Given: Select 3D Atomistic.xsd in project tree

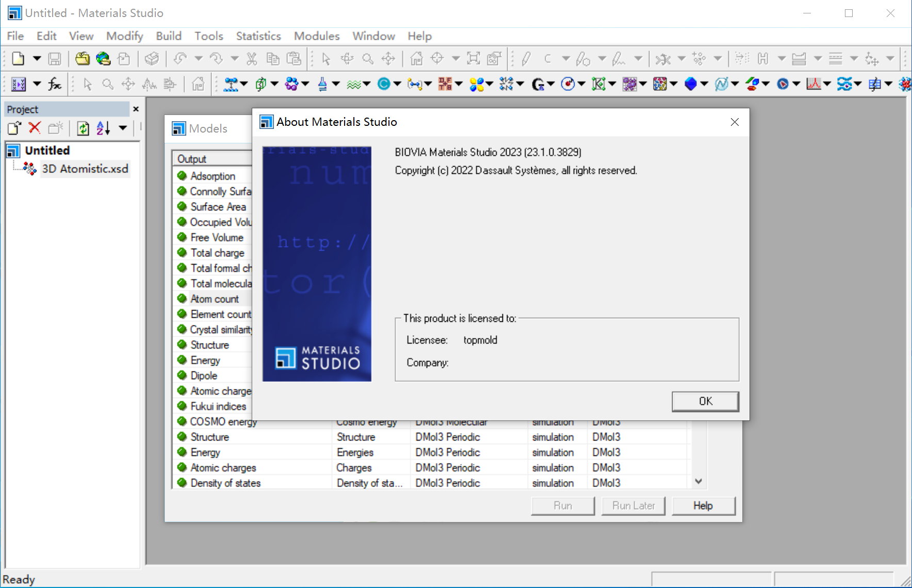Looking at the screenshot, I should [85, 169].
